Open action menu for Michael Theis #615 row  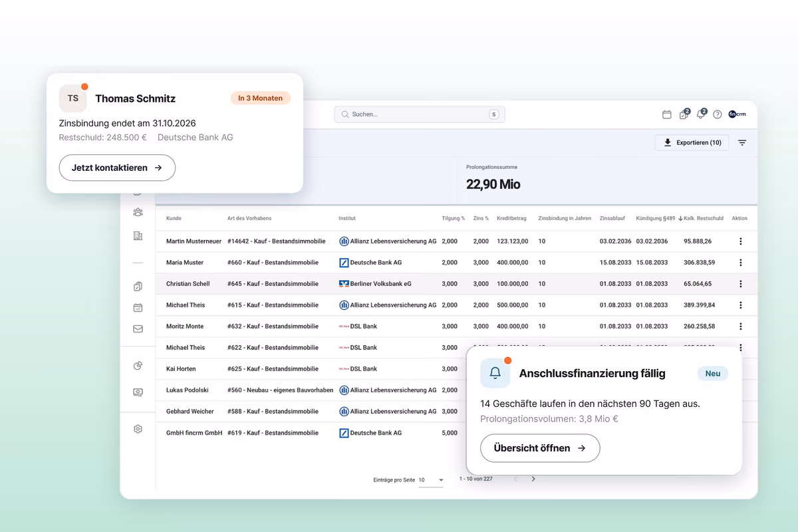(741, 305)
